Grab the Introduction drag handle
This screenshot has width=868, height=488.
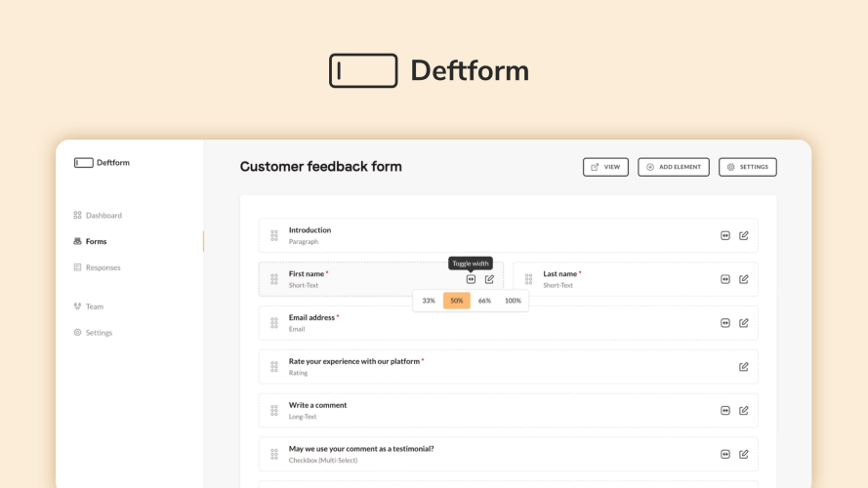coord(274,235)
